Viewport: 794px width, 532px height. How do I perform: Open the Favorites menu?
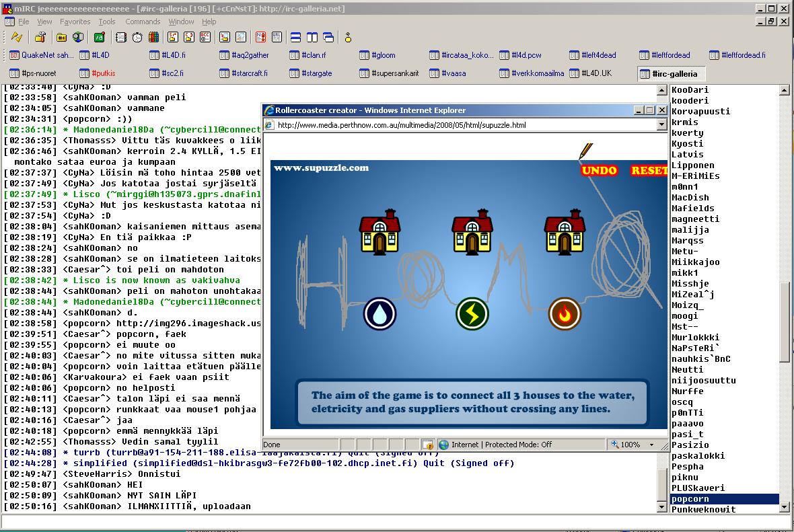(x=75, y=22)
